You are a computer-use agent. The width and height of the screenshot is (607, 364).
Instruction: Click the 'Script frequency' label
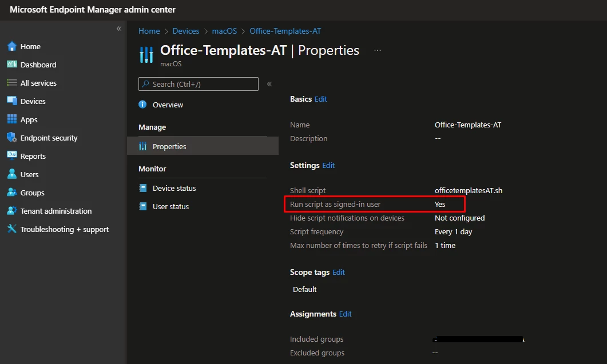(317, 231)
